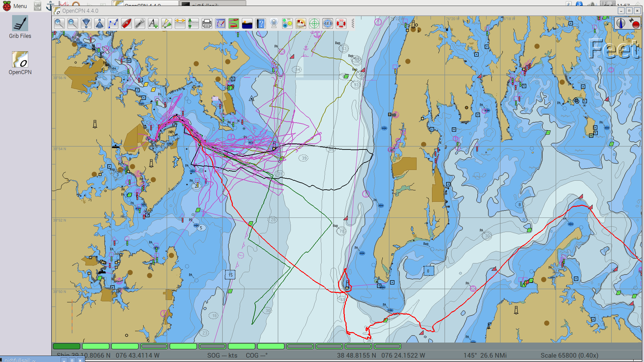Select first dark green chart bar segment
The image size is (644, 362).
(x=66, y=346)
